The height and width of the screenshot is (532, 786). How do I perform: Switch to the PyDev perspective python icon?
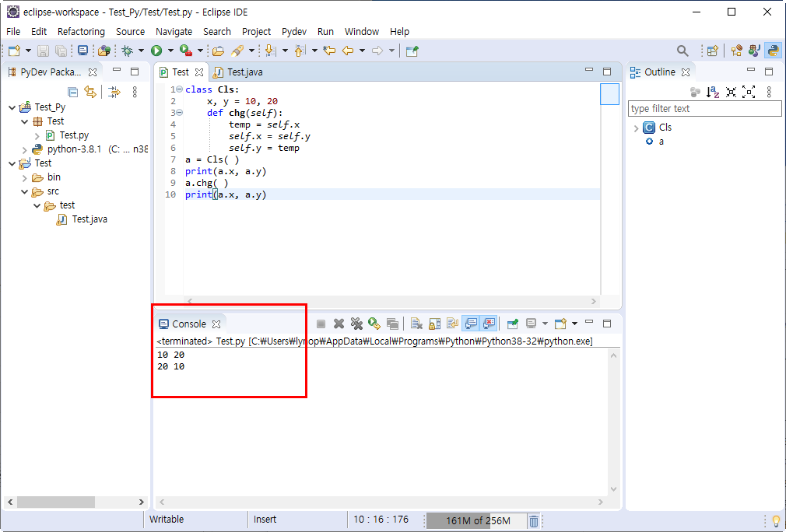pyautogui.click(x=774, y=51)
